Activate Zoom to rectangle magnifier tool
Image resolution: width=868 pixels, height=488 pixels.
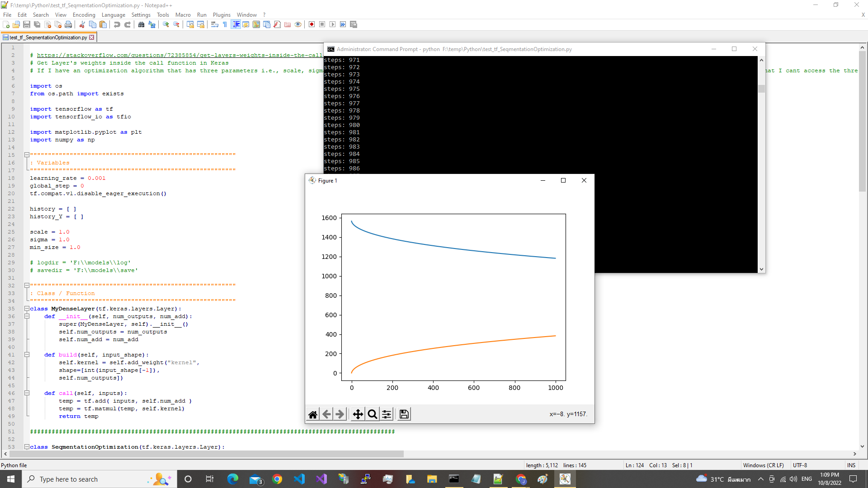pyautogui.click(x=372, y=414)
